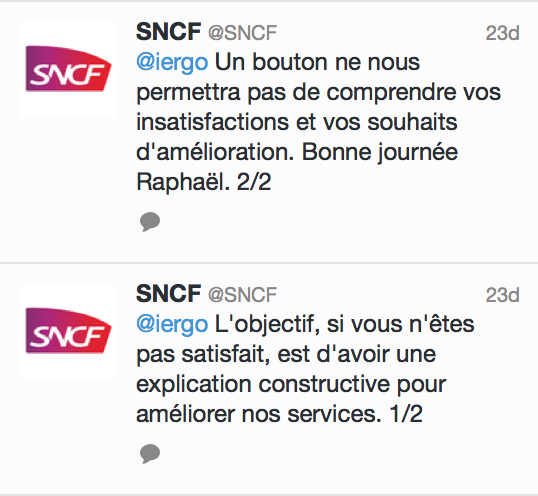Click the 'explication constructive pour' line

pos(291,385)
